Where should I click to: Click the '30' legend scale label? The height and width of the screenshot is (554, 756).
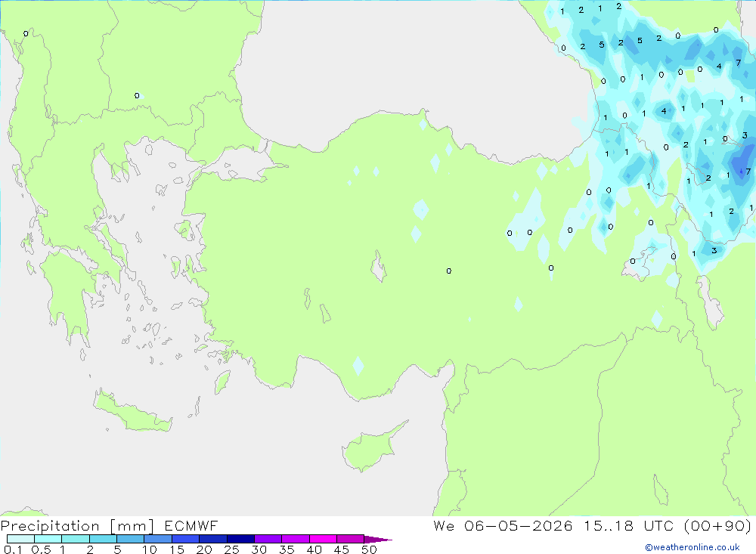click(259, 549)
